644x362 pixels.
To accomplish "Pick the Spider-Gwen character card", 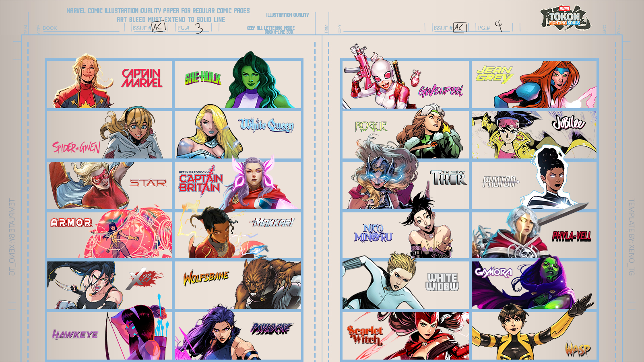I will pyautogui.click(x=109, y=135).
